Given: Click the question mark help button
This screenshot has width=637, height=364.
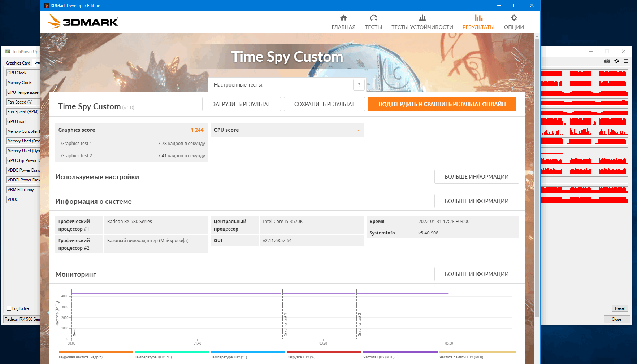Looking at the screenshot, I should 359,85.
